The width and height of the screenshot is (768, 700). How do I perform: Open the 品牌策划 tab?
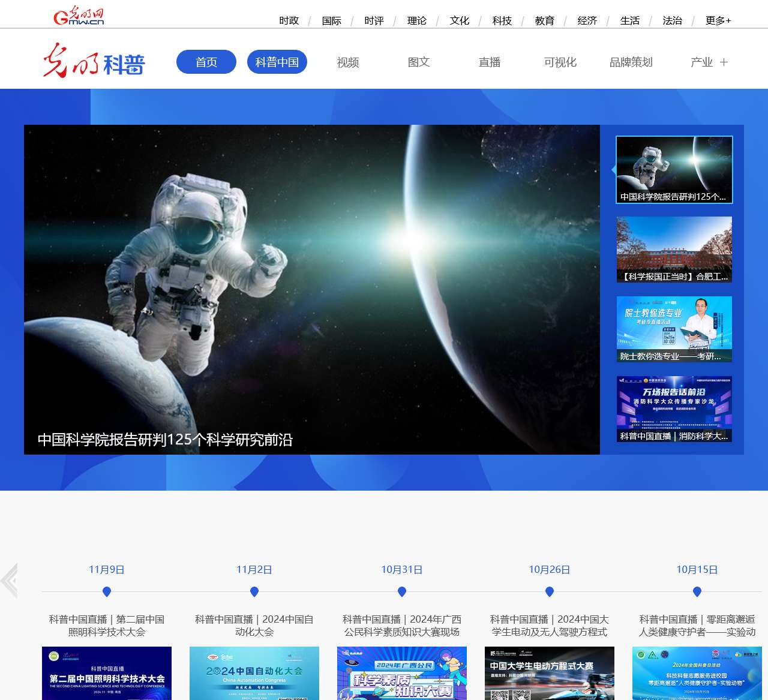click(x=631, y=62)
